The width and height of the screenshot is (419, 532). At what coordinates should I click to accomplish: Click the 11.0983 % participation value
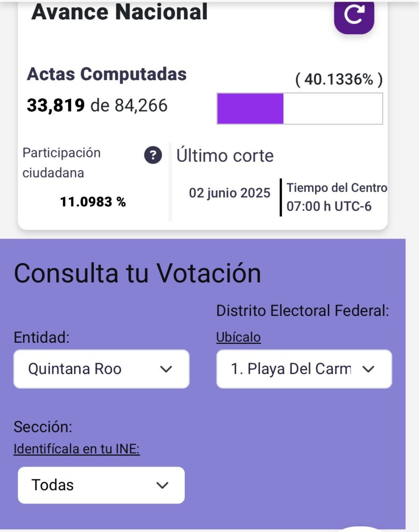pyautogui.click(x=93, y=202)
